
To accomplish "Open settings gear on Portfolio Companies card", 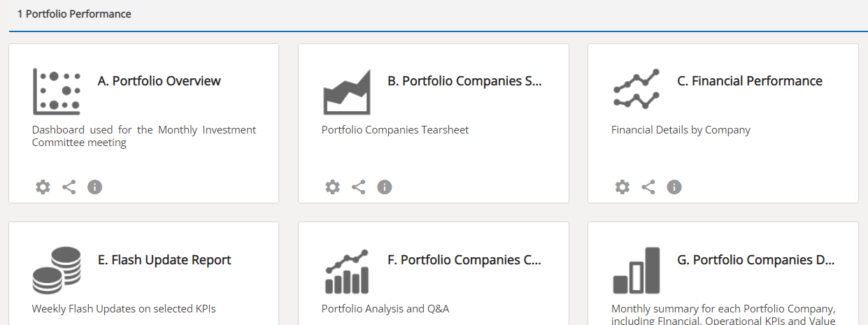I will click(332, 187).
